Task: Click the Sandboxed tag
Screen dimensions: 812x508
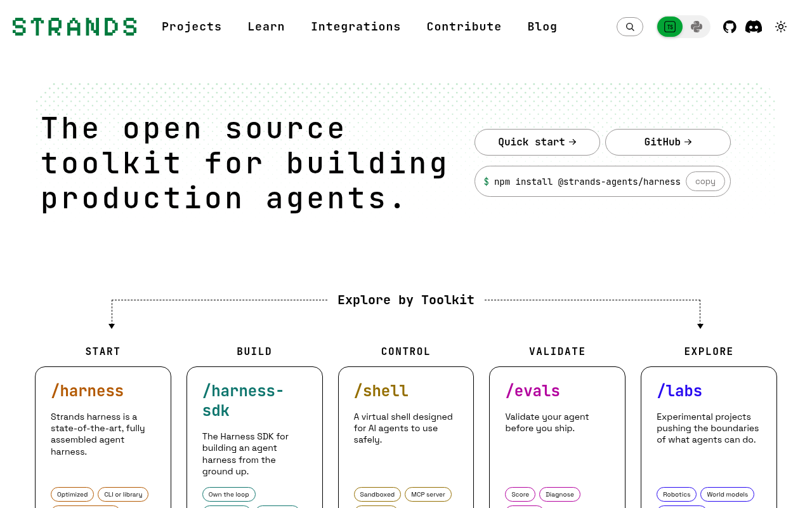Action: pyautogui.click(x=377, y=495)
